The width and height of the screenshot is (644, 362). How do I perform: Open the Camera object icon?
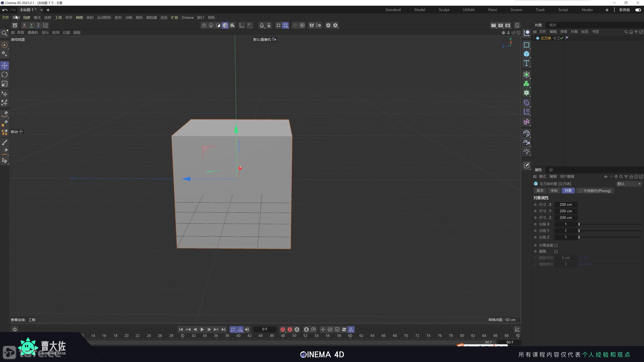[526, 143]
